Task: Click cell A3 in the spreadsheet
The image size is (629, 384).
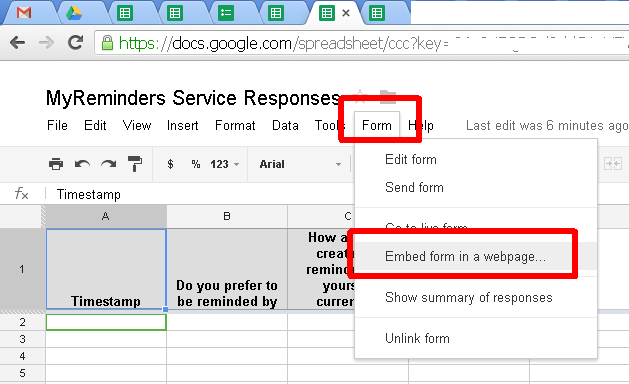Action: [x=106, y=339]
